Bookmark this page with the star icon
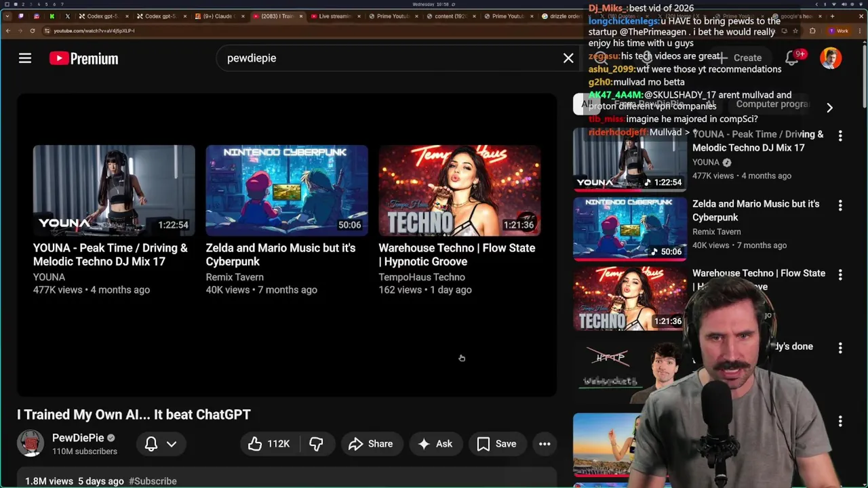Screen dimensions: 868x488 pyautogui.click(x=796, y=30)
